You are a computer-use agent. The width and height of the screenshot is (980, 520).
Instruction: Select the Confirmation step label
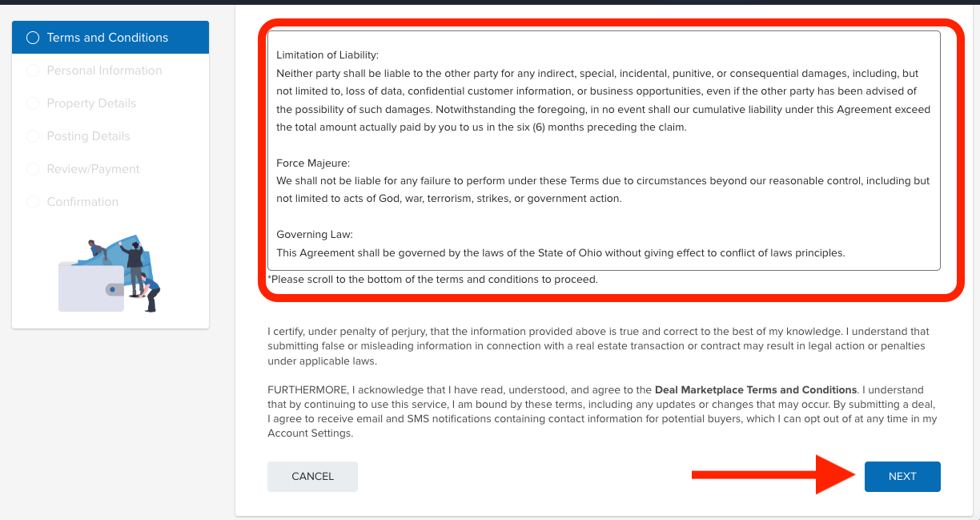(x=82, y=202)
